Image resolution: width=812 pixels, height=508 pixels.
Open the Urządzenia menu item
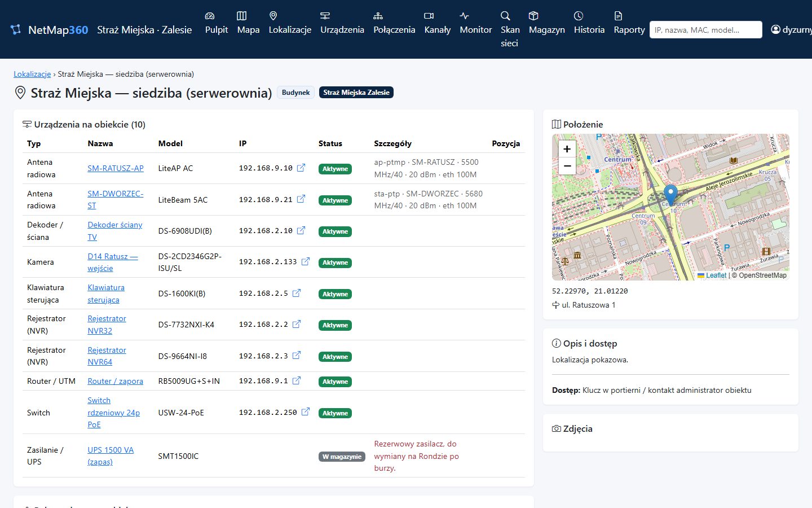342,23
